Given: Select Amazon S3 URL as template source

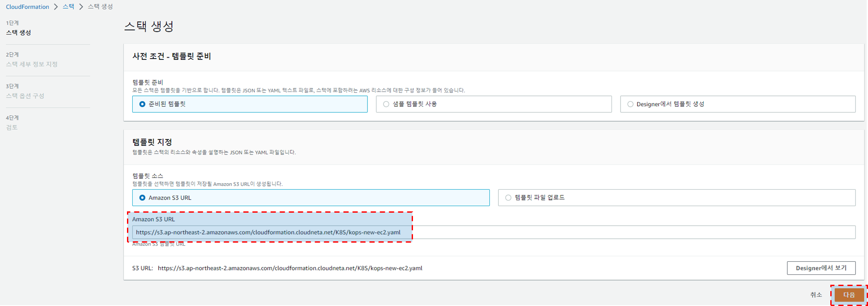Looking at the screenshot, I should pyautogui.click(x=142, y=198).
